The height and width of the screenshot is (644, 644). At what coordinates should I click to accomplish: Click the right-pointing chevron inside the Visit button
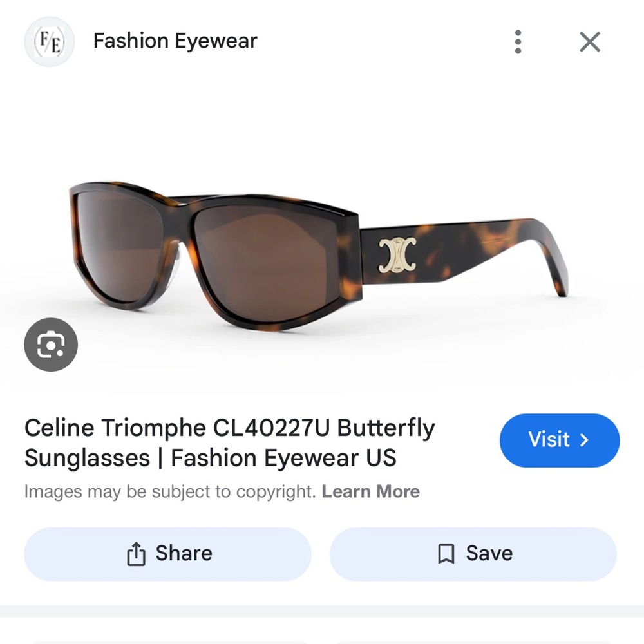coord(584,440)
